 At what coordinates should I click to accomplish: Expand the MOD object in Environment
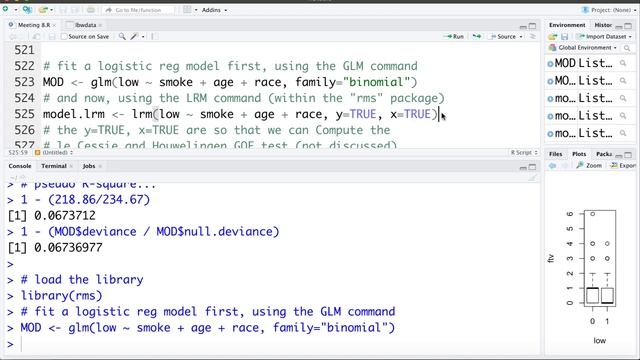point(550,64)
